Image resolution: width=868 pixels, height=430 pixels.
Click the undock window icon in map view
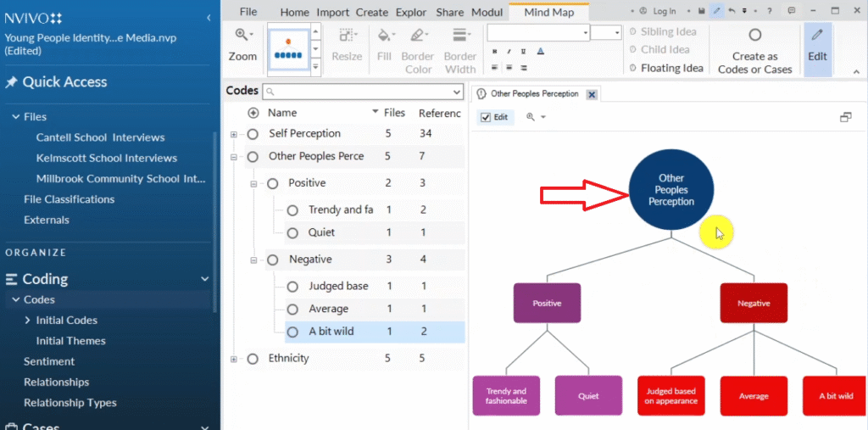pyautogui.click(x=845, y=117)
